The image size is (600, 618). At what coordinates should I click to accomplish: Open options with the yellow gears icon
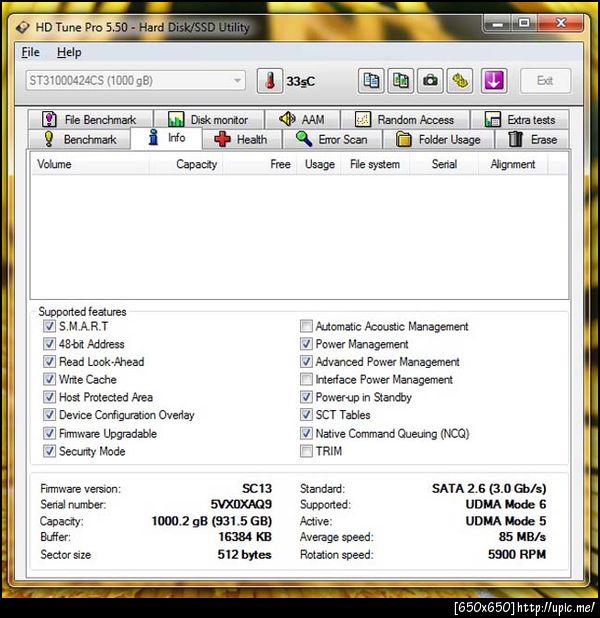(x=460, y=81)
